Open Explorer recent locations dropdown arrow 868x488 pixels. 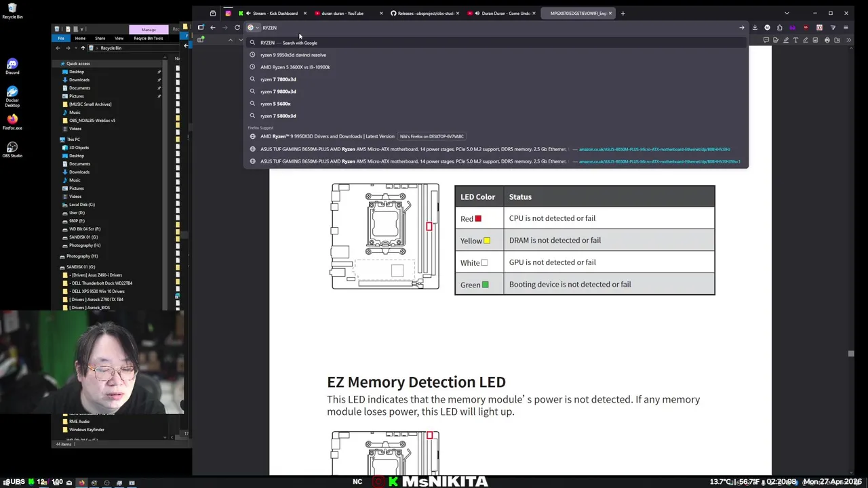coord(75,48)
